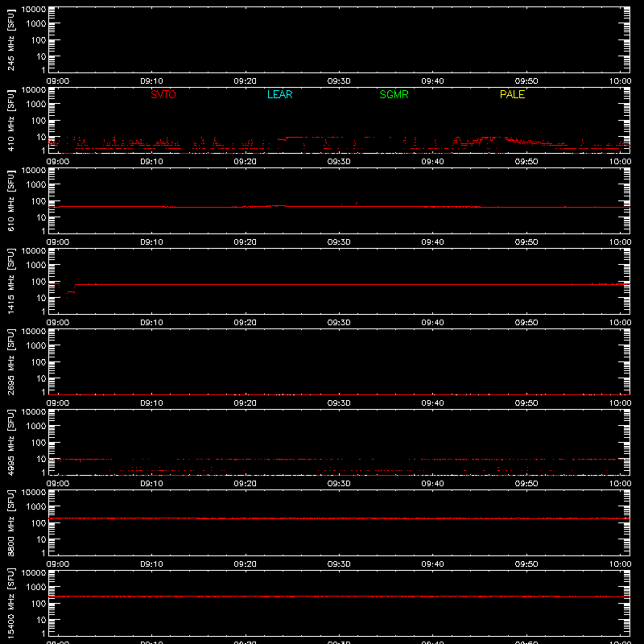Click the cyan LEAR station label

point(279,94)
